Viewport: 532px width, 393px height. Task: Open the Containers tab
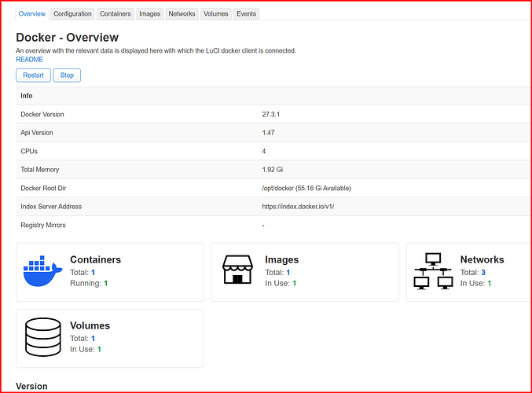tap(116, 14)
